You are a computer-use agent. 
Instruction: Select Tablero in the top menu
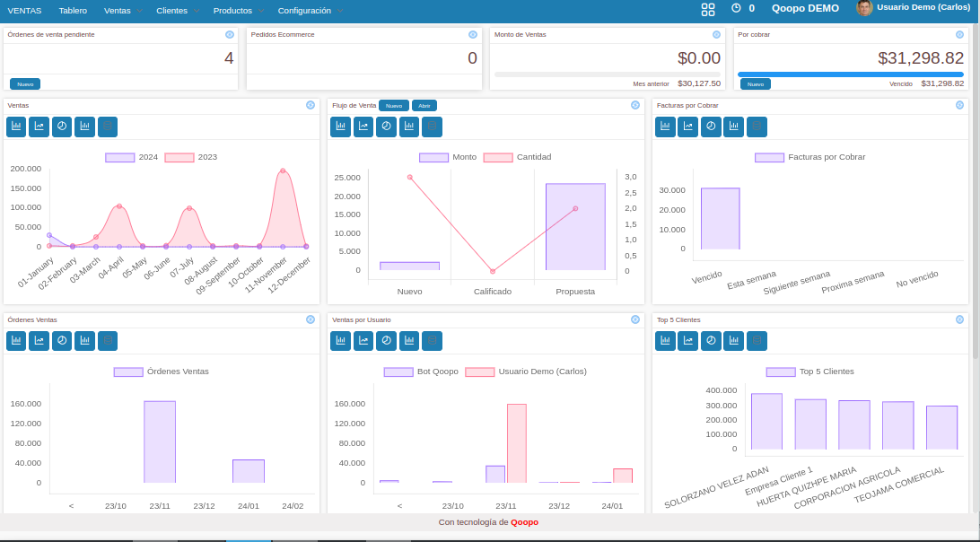[x=73, y=11]
